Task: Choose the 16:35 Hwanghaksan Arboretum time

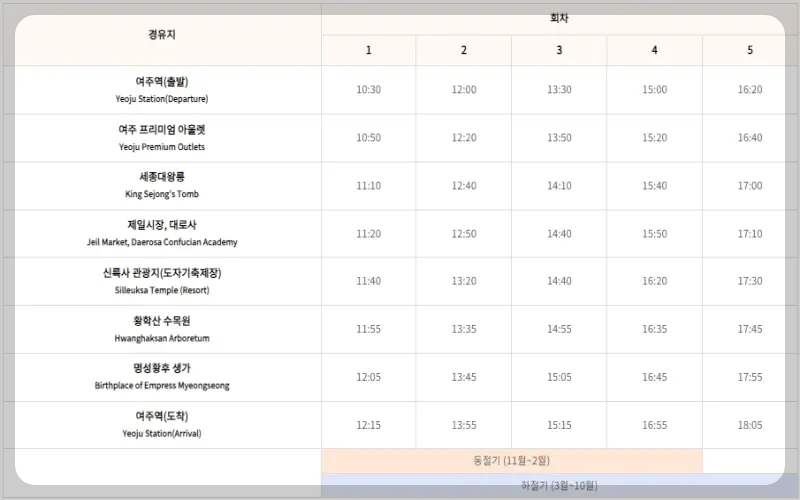Action: 655,329
